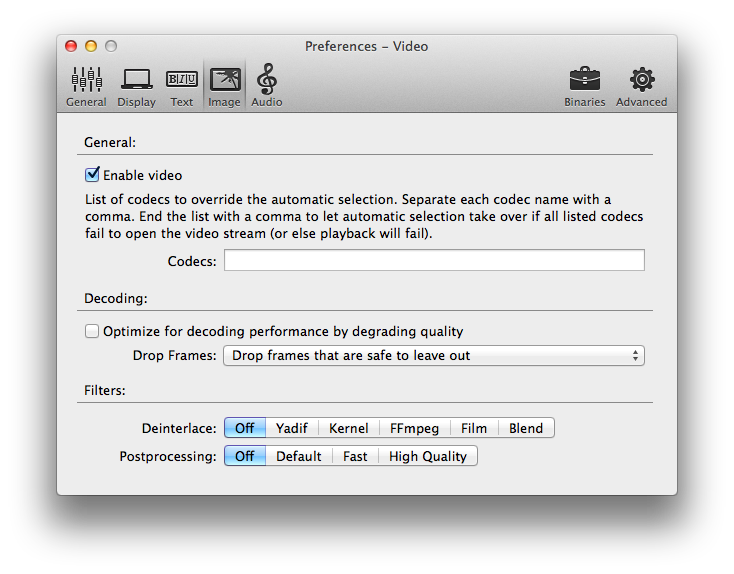This screenshot has height=574, width=734.
Task: Open the Binaries briefcase icon
Action: coord(584,86)
